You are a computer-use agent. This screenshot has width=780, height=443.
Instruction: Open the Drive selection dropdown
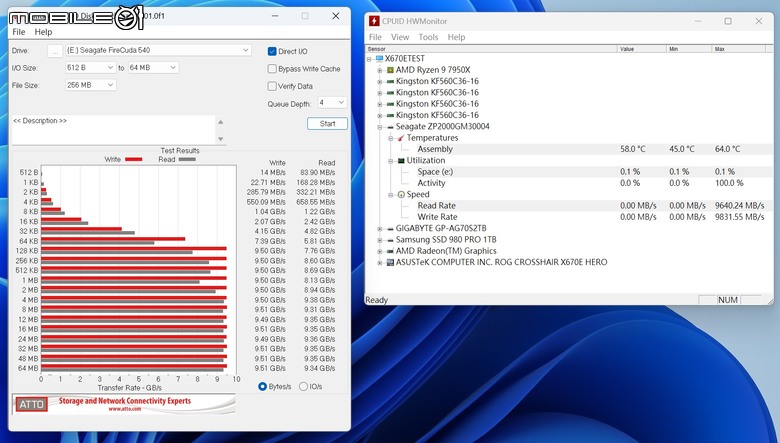[x=158, y=50]
